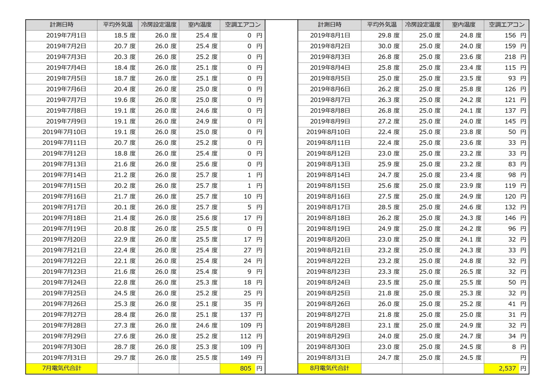Select the 41 円 cost for 8月26日
Screen dimensions: 555x392
pyautogui.click(x=506, y=304)
